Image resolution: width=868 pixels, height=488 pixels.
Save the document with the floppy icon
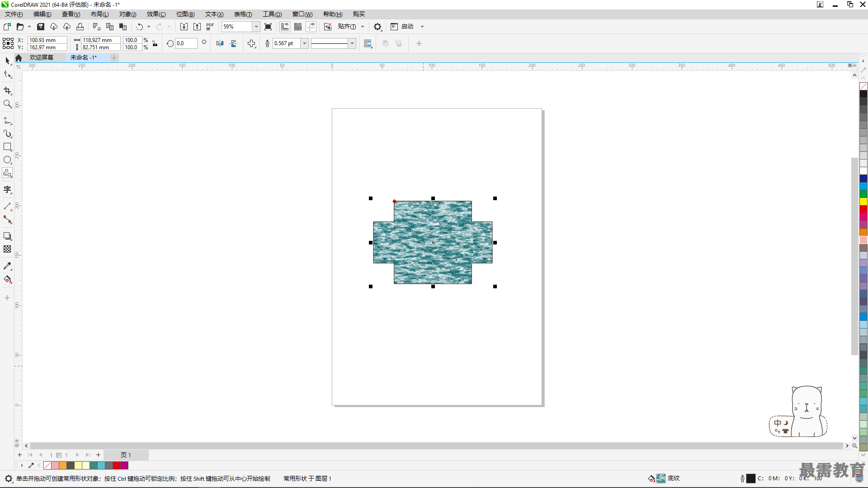pos(41,27)
